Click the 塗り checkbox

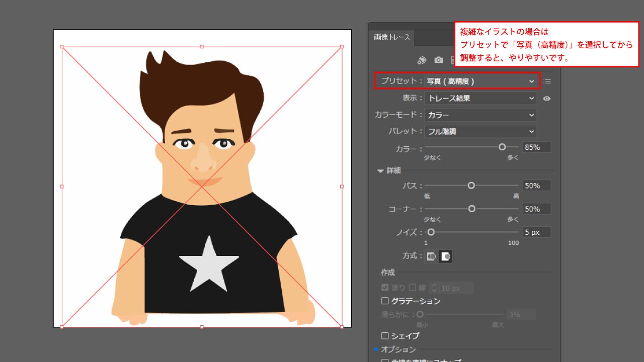point(385,288)
